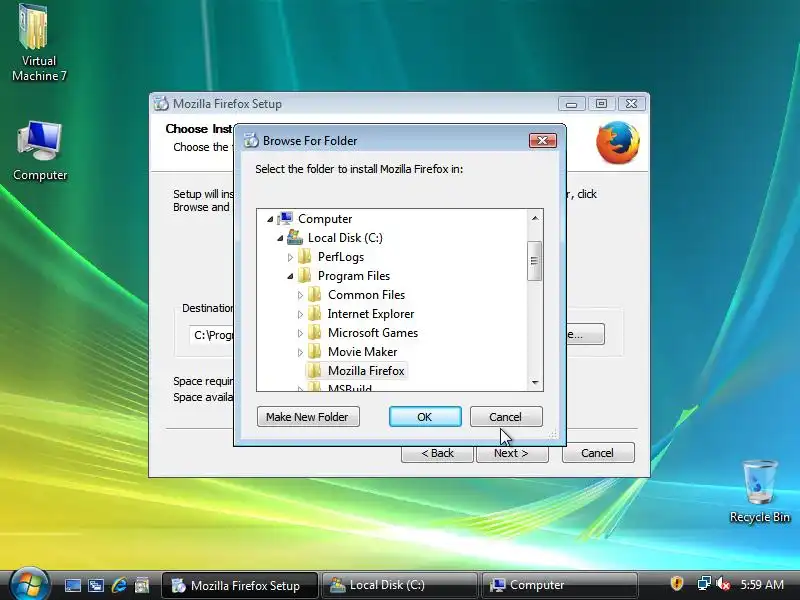Click the fourth quick launch icon beside Internet Explorer
The height and width of the screenshot is (600, 800).
click(142, 585)
